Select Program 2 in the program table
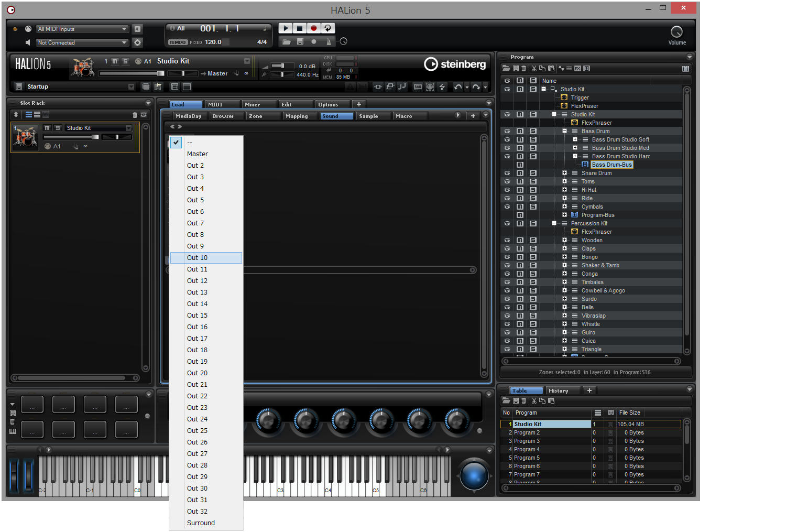Image resolution: width=786 pixels, height=532 pixels. tap(527, 433)
